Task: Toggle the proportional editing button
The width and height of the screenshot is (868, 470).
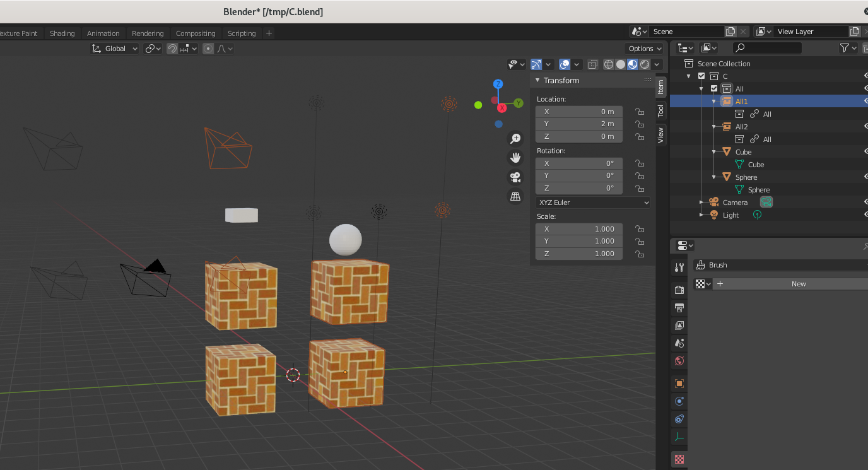Action: pos(208,48)
